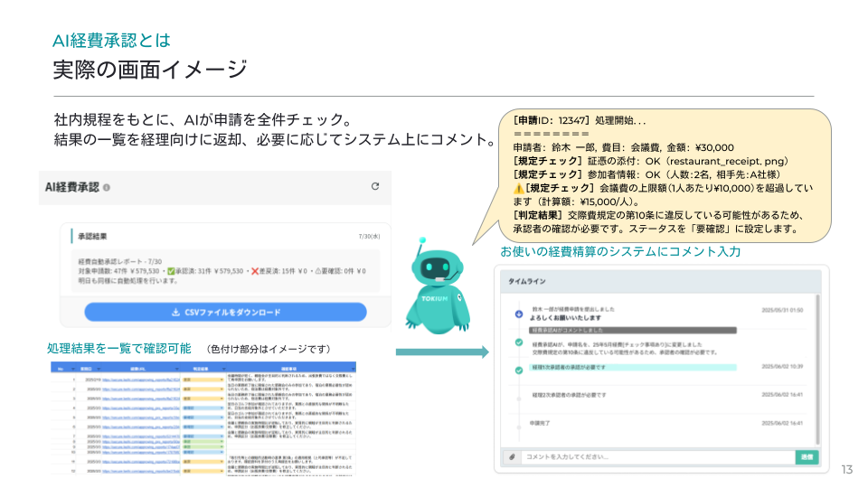Click the blue down-arrow timeline icon

coord(518,314)
